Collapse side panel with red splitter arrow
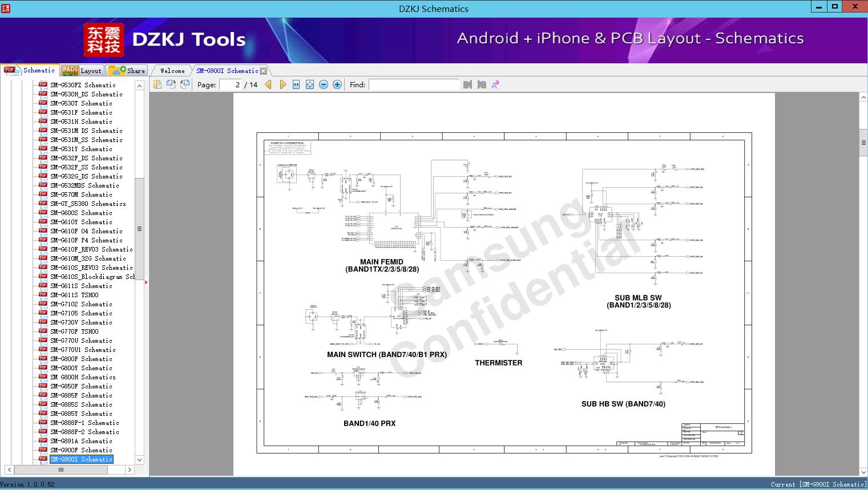The width and height of the screenshot is (868, 490). coord(147,282)
